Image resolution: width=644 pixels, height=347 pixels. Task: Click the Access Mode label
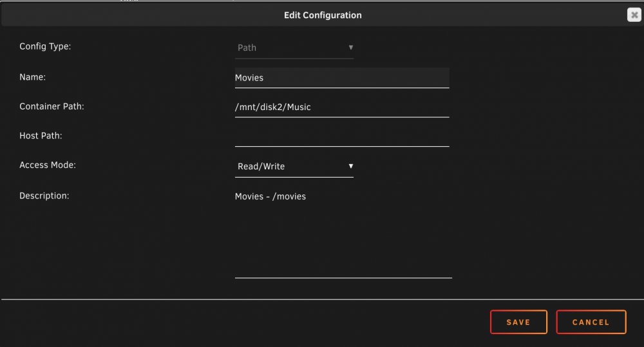(x=48, y=165)
